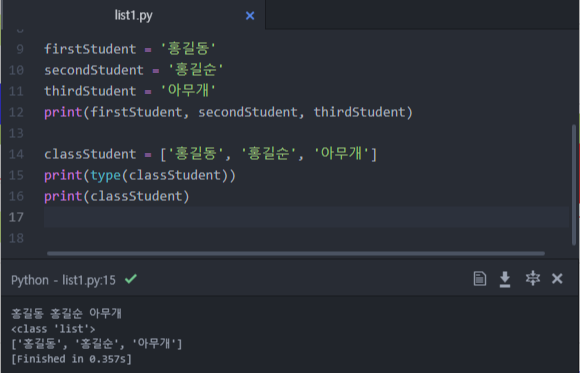
Task: Open the build output file icon
Action: (480, 279)
